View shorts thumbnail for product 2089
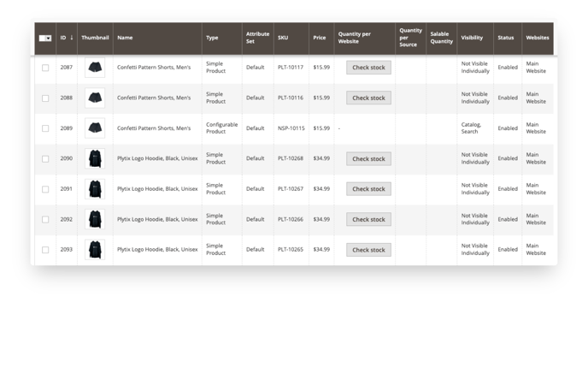 point(95,128)
